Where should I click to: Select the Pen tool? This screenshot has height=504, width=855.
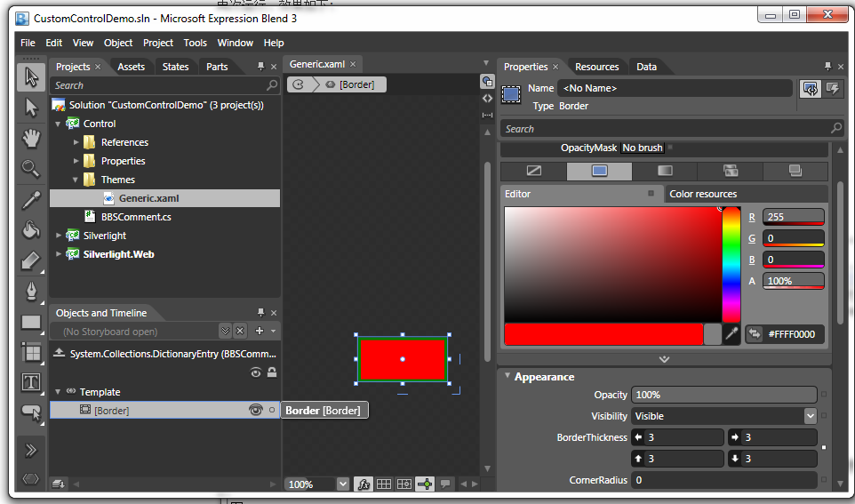[31, 292]
